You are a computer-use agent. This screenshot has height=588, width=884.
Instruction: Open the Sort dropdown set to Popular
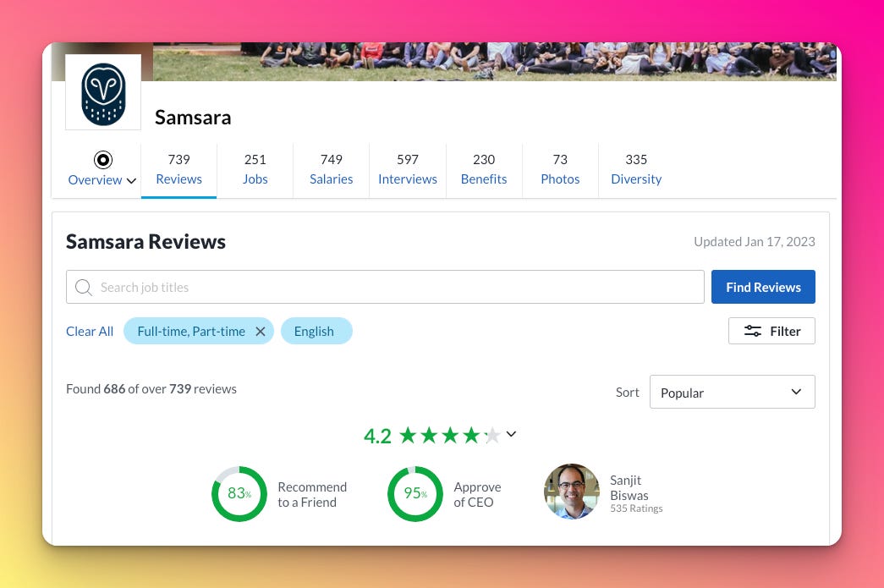coord(732,392)
